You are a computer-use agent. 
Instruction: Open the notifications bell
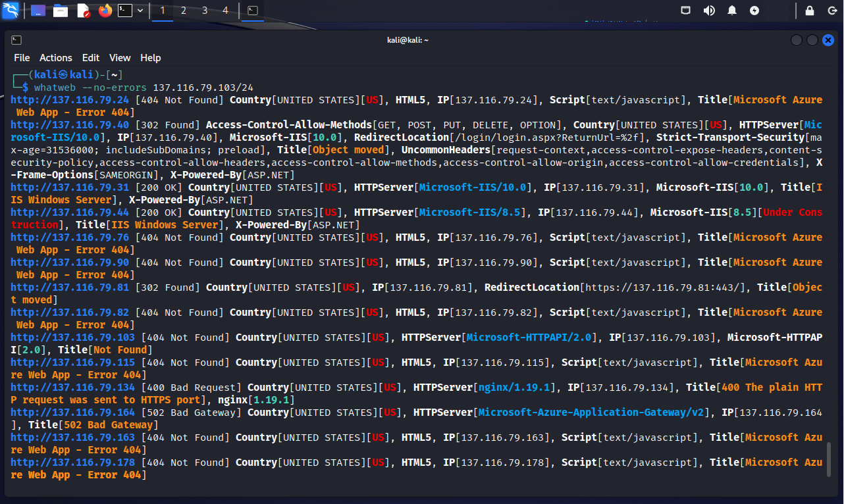[x=732, y=11]
